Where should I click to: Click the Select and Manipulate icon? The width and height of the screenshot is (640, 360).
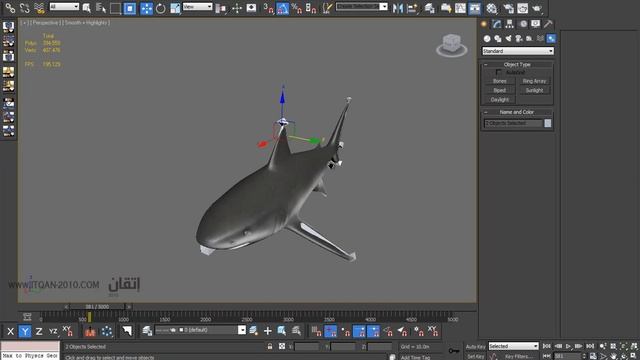[237, 8]
